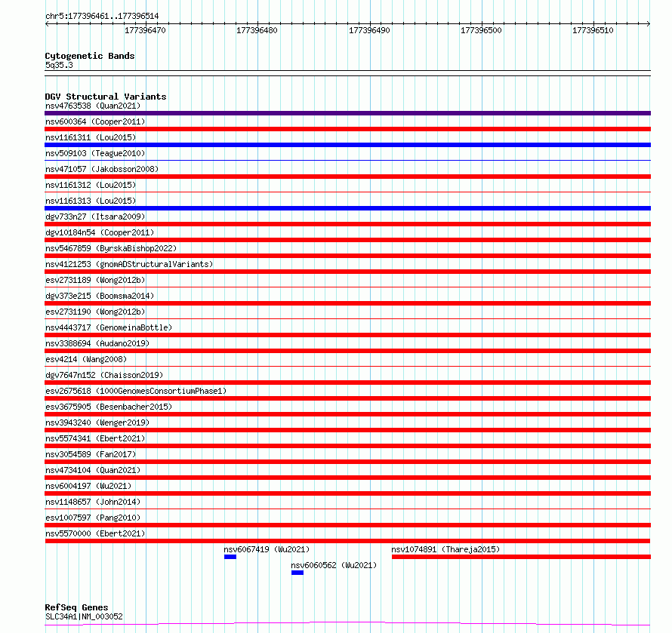Screen dimensions: 672x633
Task: Open nsv471057 (Jakobsson2008) variant label
Action: 102,169
